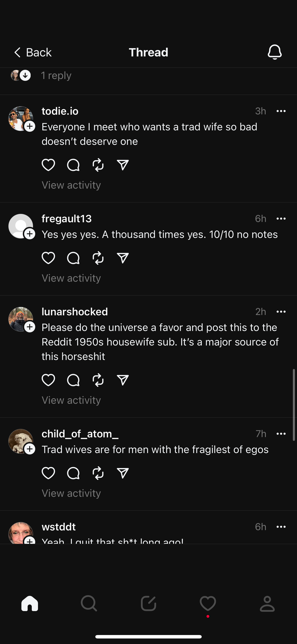The width and height of the screenshot is (297, 644).
Task: Open notifications bell for this thread
Action: click(x=274, y=52)
